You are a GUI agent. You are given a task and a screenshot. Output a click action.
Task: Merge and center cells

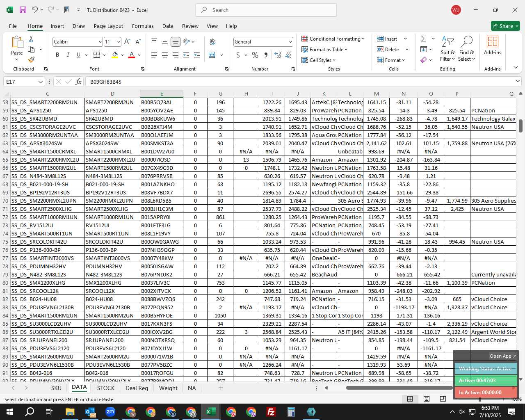(212, 55)
